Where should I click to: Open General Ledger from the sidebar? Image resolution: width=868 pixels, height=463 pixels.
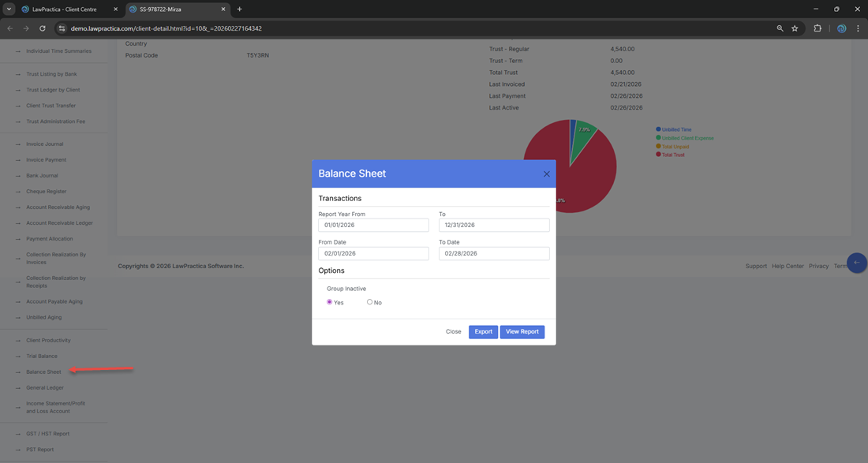tap(45, 388)
